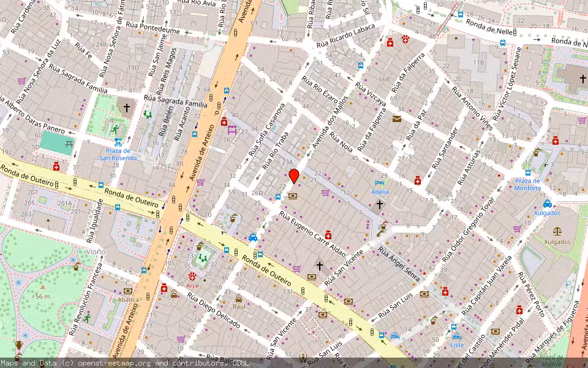
Task: Click the taxi icon above the Xulgados label
Action: [x=547, y=204]
